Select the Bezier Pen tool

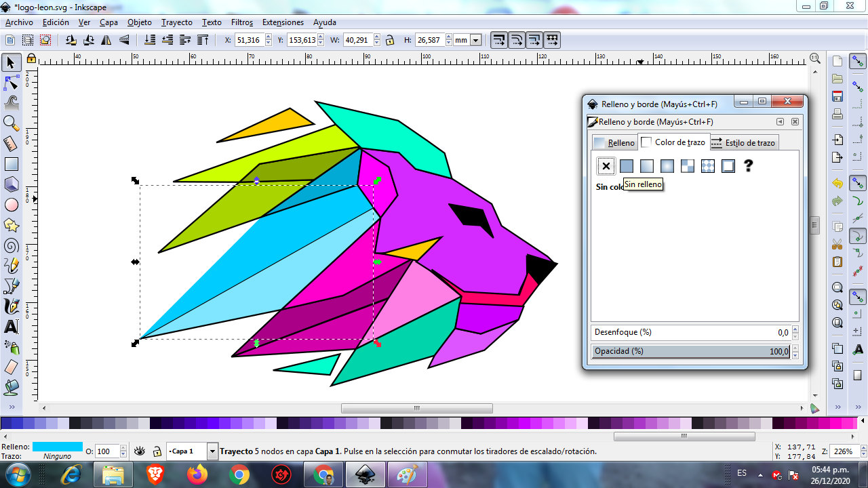point(11,286)
